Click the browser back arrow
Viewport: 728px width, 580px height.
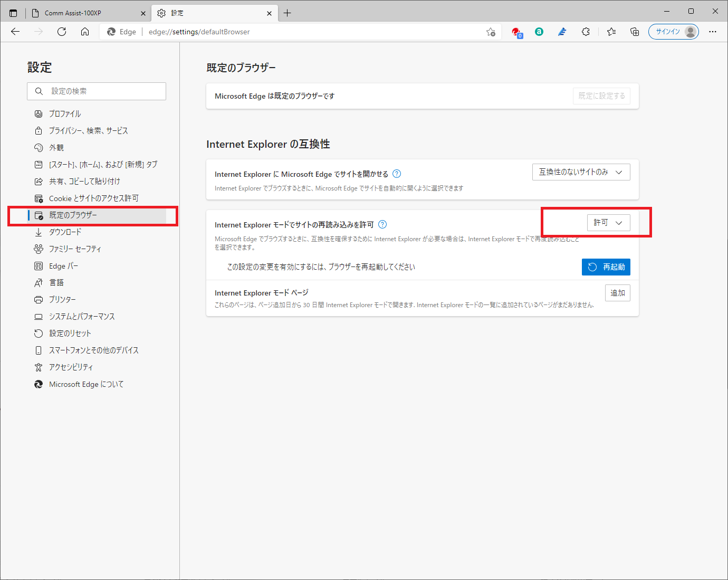pos(15,32)
